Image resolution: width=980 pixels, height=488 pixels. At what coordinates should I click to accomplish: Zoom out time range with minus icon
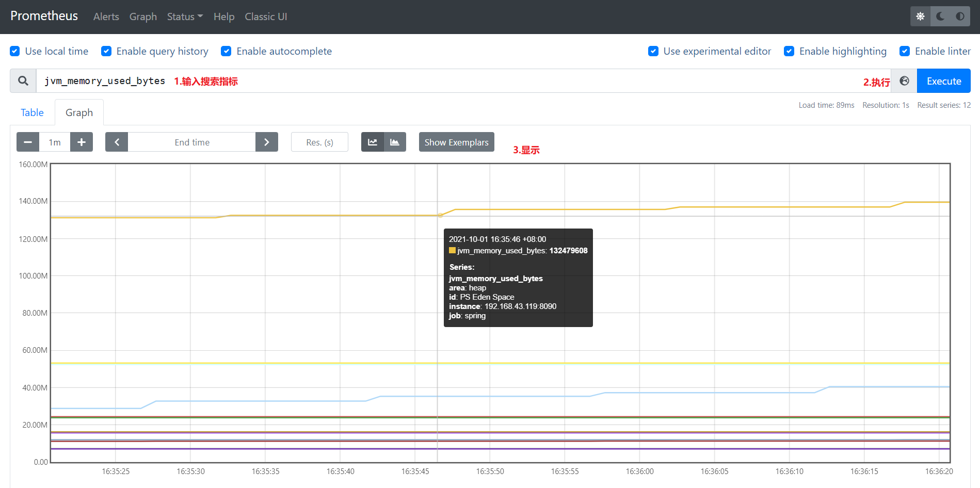coord(27,142)
